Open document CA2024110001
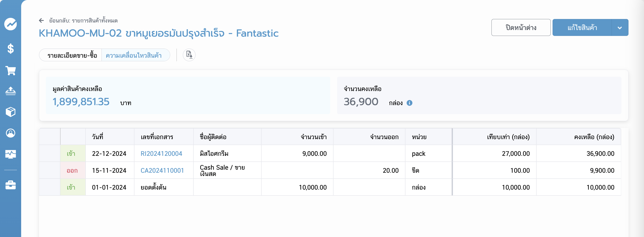This screenshot has width=644, height=237. point(162,170)
